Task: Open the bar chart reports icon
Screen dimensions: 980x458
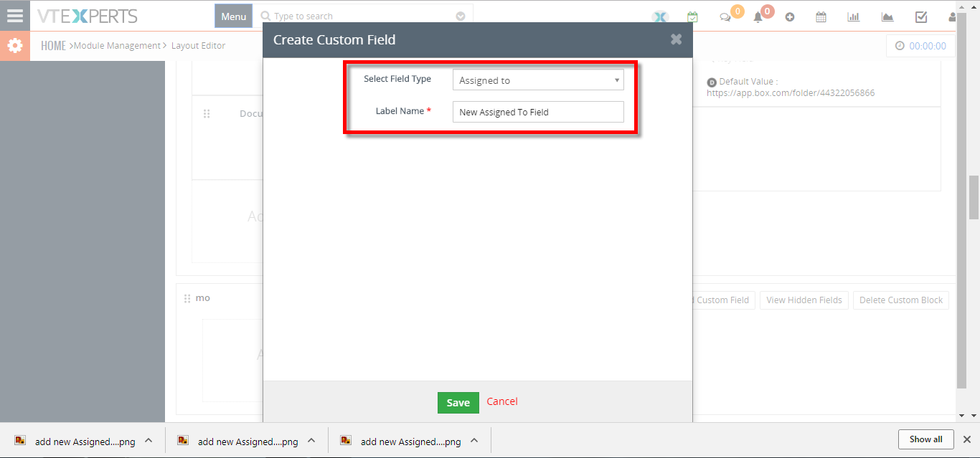Action: click(854, 17)
